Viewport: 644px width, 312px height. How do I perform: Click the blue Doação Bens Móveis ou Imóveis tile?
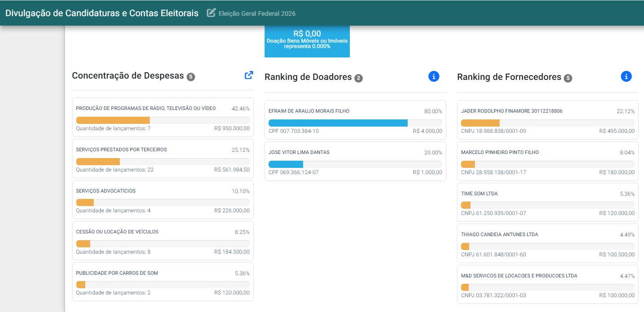(x=307, y=41)
